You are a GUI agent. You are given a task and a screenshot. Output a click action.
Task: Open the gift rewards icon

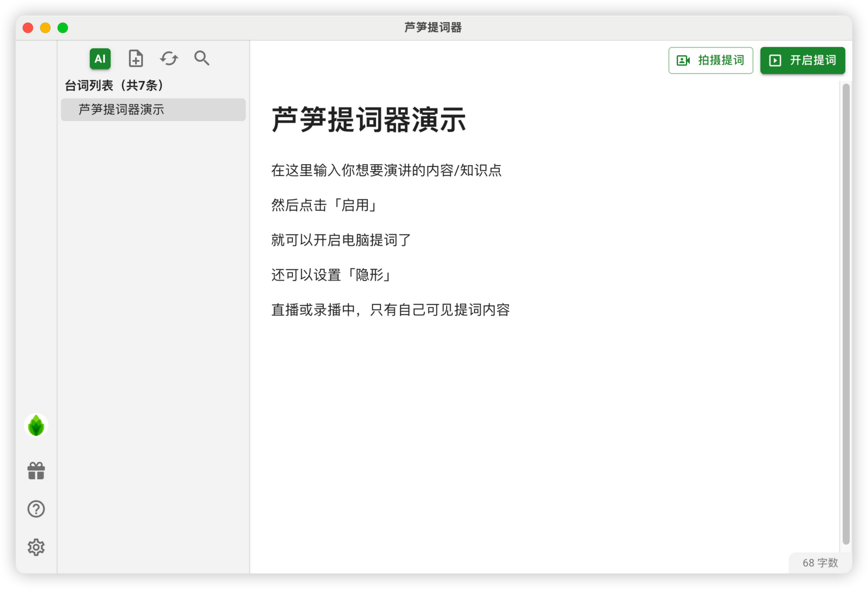pyautogui.click(x=36, y=471)
